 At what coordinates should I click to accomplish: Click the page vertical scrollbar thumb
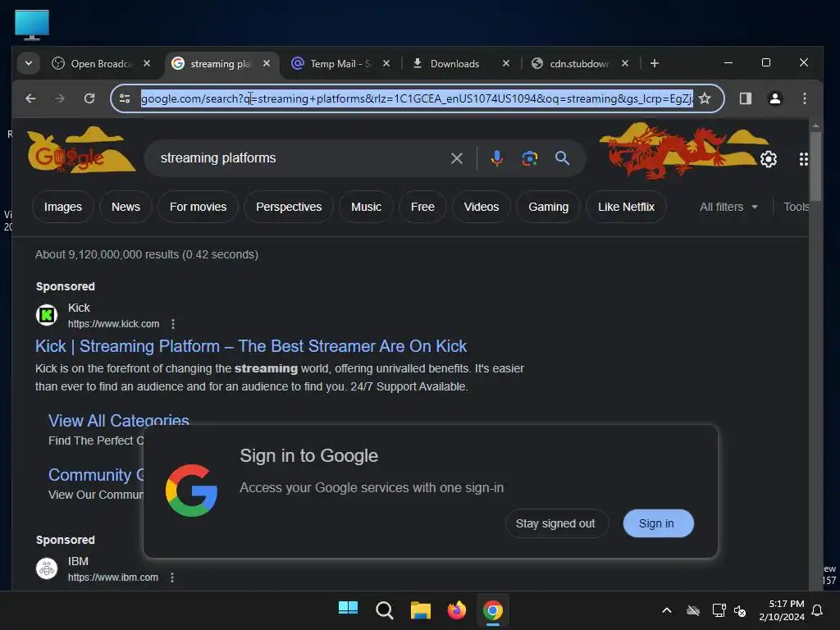[x=815, y=166]
